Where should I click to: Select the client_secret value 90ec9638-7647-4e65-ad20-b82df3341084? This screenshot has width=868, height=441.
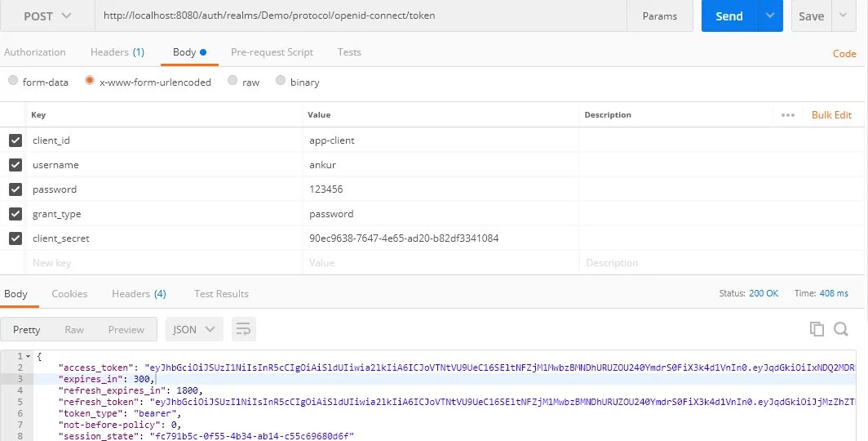[441, 238]
